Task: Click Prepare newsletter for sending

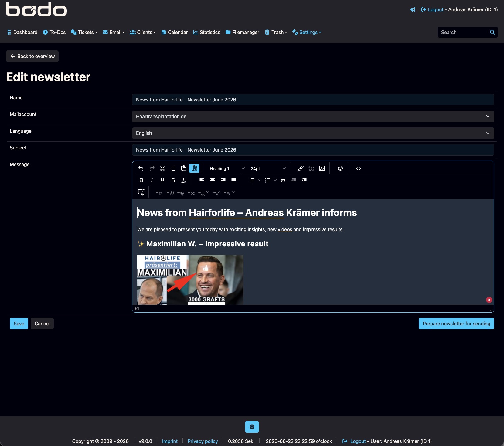Action: click(456, 324)
